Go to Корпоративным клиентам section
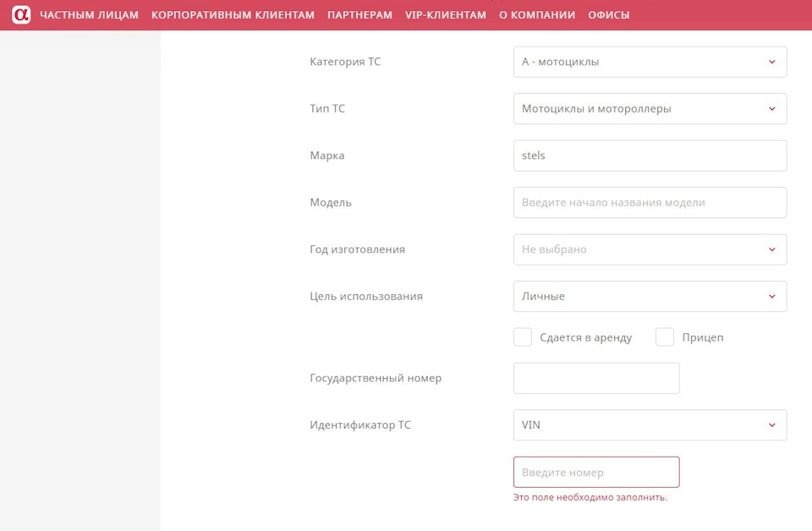This screenshot has width=812, height=531. (x=233, y=15)
